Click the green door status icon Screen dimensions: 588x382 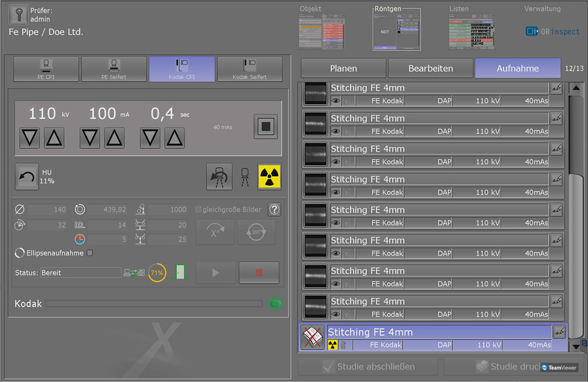tap(180, 272)
